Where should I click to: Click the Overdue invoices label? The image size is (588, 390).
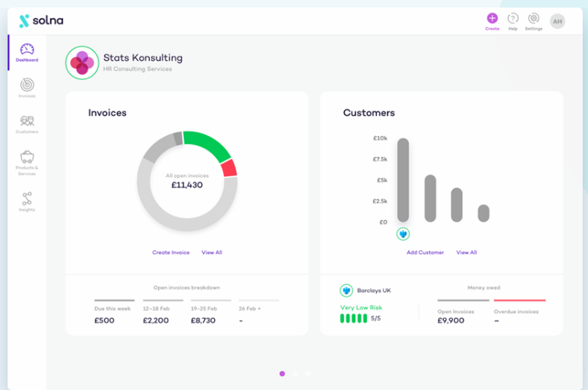point(516,312)
